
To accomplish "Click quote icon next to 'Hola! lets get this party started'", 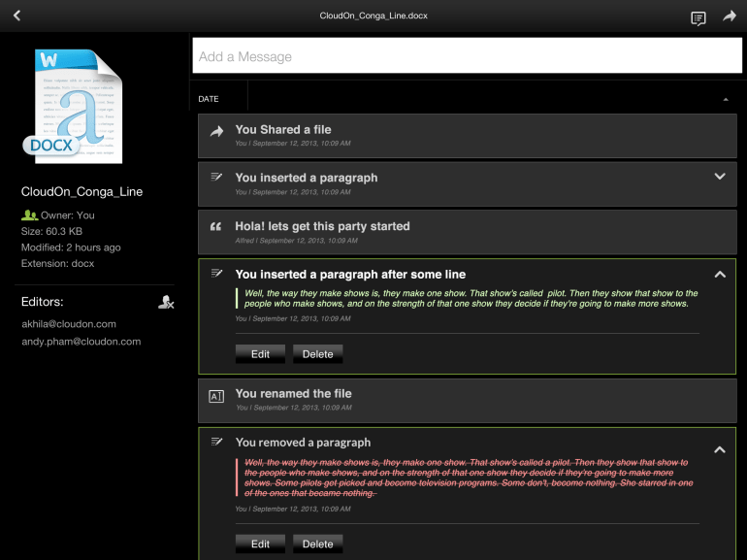I will click(x=215, y=226).
